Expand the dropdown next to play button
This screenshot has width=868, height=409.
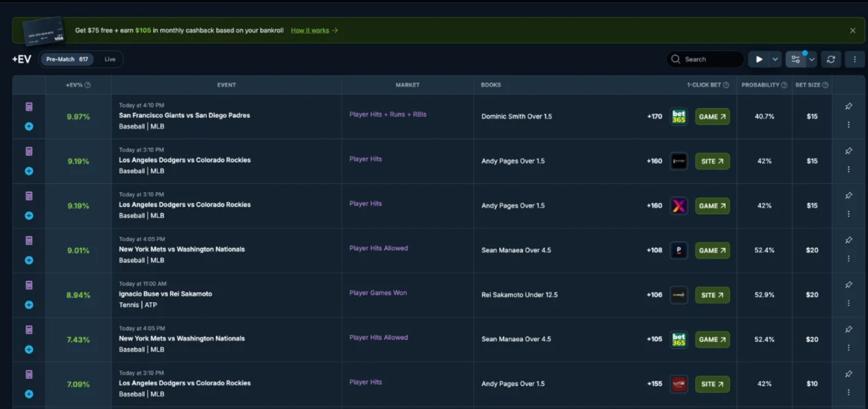pyautogui.click(x=775, y=59)
